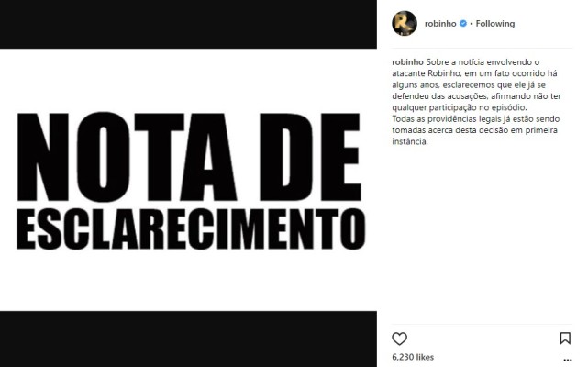588x367 pixels.
Task: Open robinho's round profile avatar
Action: (x=405, y=23)
